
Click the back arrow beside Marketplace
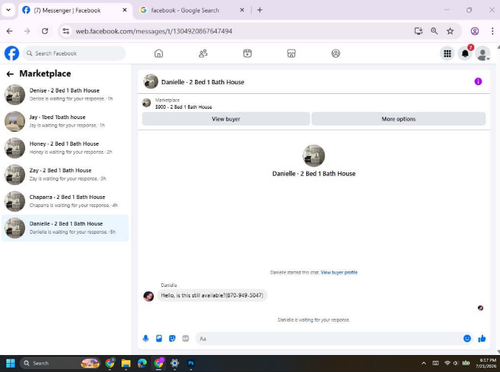pos(10,74)
